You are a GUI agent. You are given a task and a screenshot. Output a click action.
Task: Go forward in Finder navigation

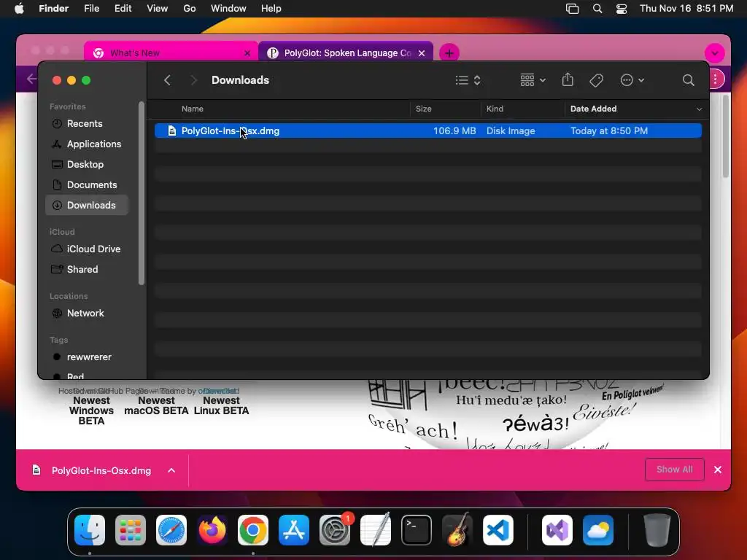click(193, 80)
